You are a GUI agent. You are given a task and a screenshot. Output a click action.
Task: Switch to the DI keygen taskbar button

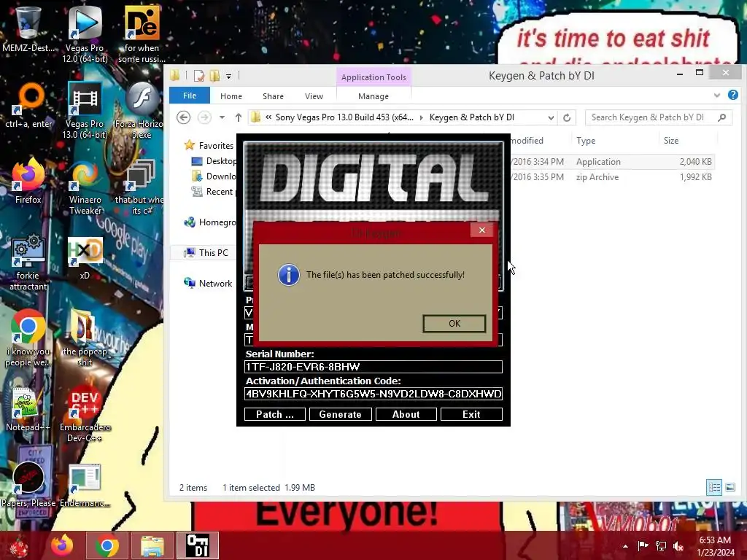[198, 545]
